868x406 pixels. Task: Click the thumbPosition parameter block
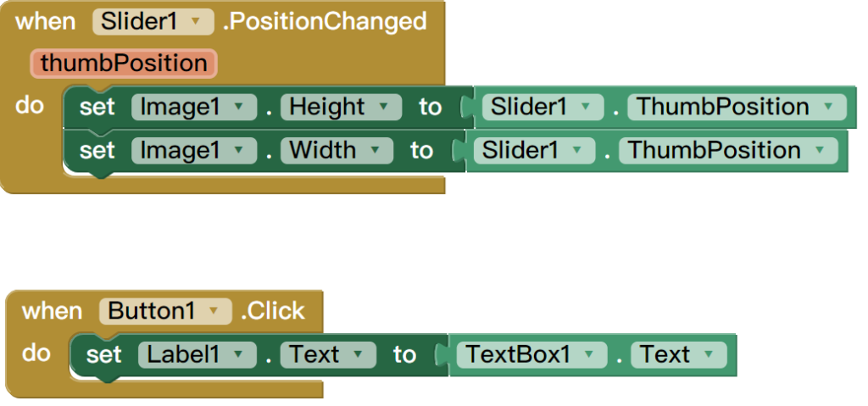124,64
